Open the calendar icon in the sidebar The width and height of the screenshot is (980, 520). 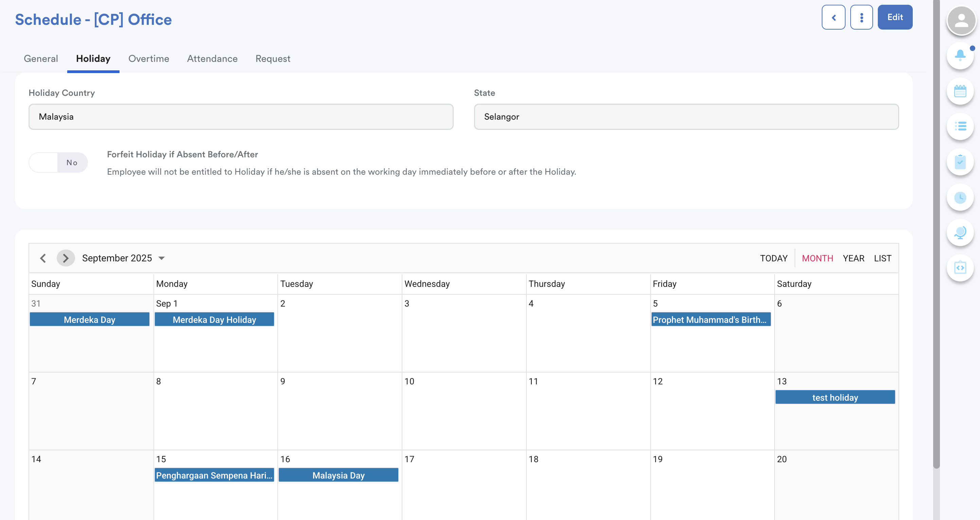click(x=960, y=91)
